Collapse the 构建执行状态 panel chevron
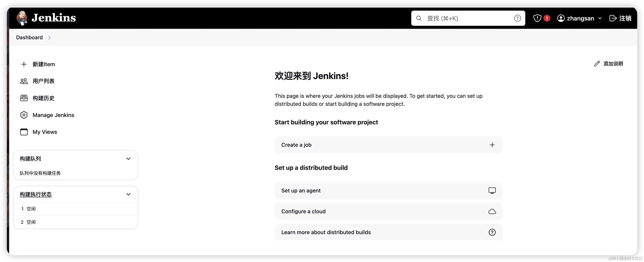The image size is (644, 262). click(x=128, y=194)
